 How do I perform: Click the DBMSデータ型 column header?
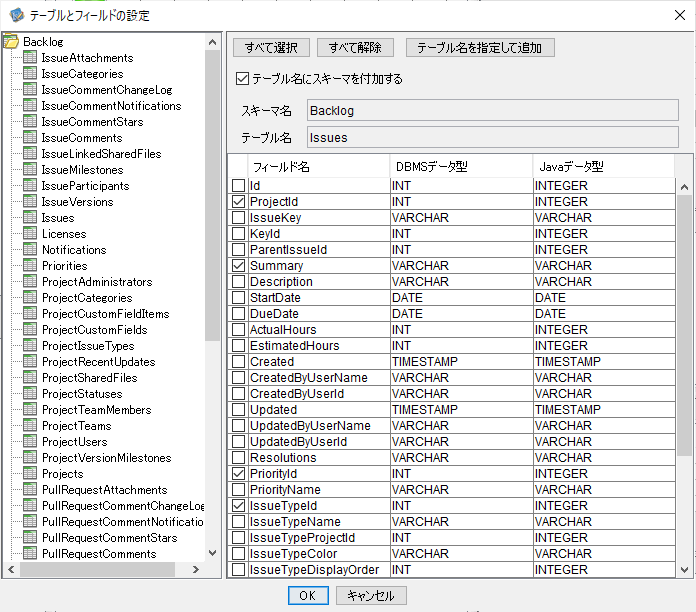click(461, 166)
